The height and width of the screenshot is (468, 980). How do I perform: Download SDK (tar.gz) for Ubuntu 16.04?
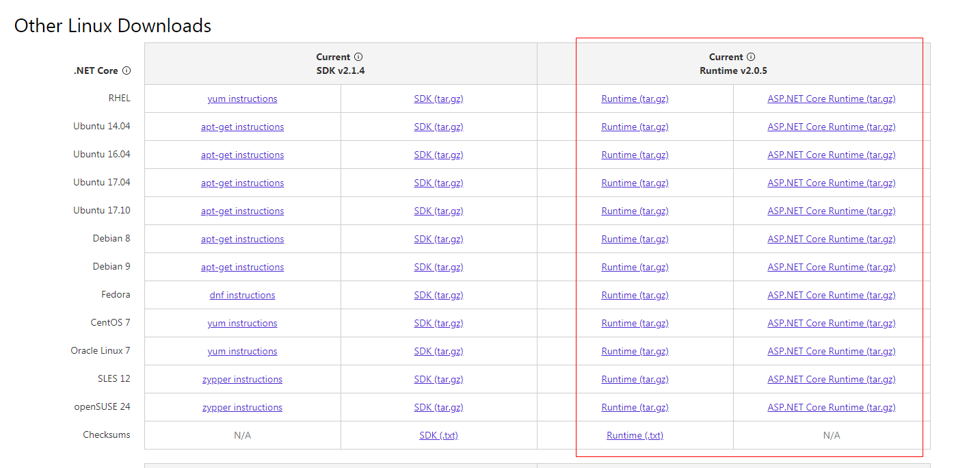439,155
